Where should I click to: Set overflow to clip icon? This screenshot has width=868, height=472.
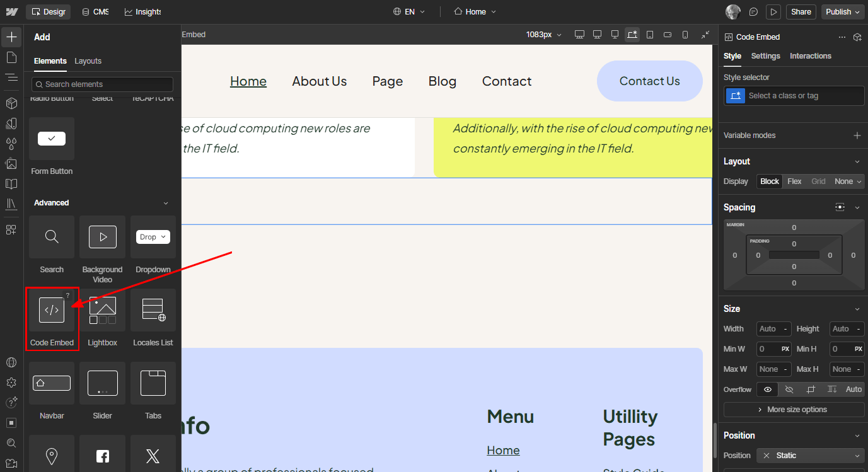[x=811, y=389]
